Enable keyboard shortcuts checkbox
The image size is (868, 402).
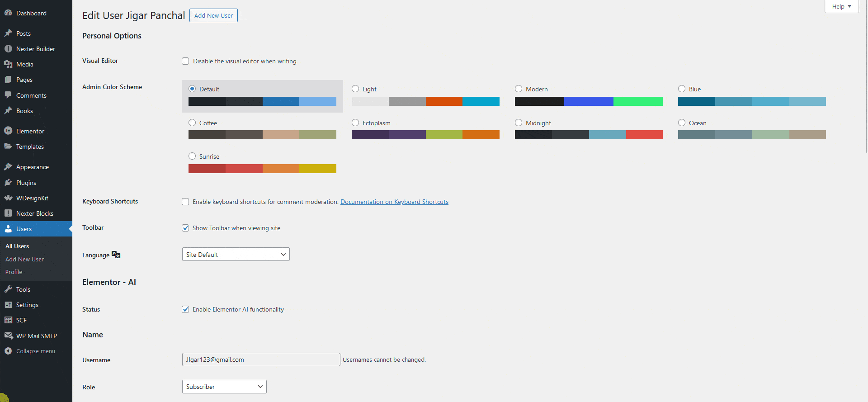(x=185, y=202)
